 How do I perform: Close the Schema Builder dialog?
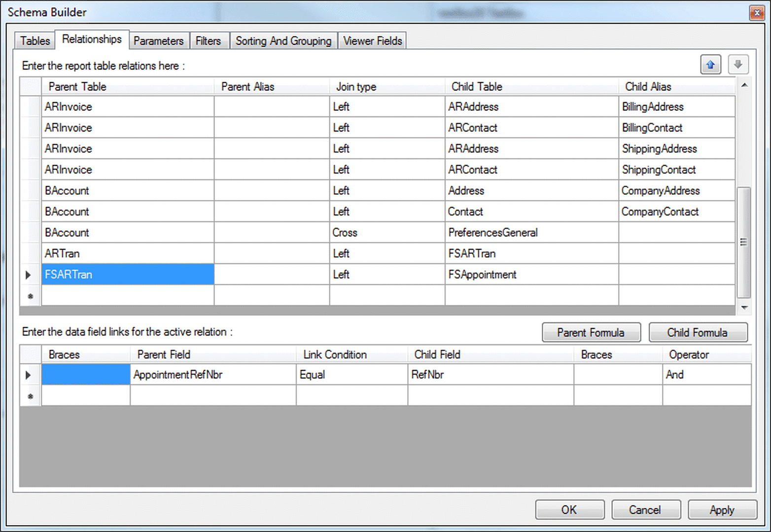coord(756,13)
